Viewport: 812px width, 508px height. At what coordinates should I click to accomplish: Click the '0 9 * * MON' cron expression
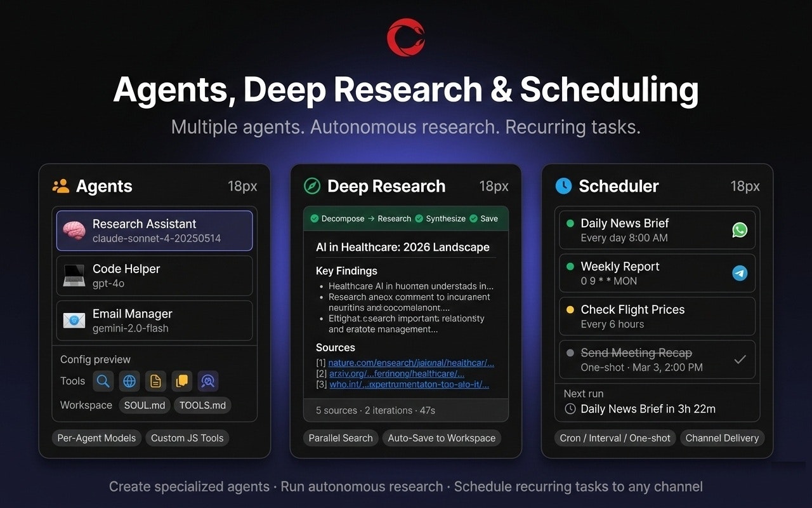point(609,281)
